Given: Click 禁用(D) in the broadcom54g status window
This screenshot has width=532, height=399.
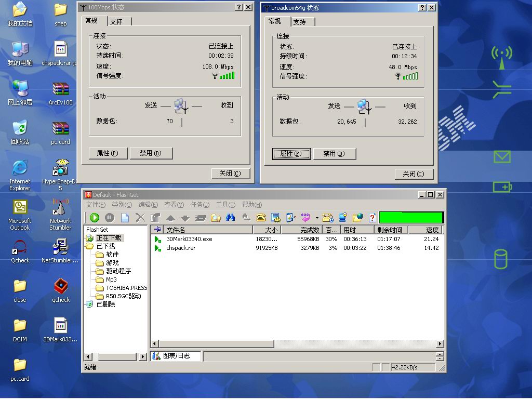Looking at the screenshot, I should 335,154.
